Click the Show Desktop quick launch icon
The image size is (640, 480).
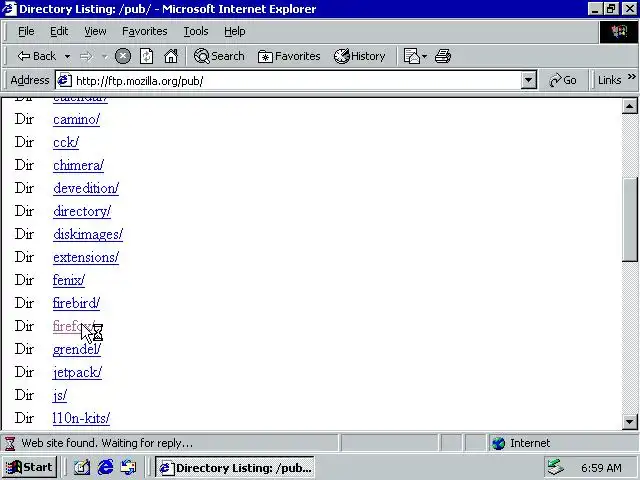82,467
